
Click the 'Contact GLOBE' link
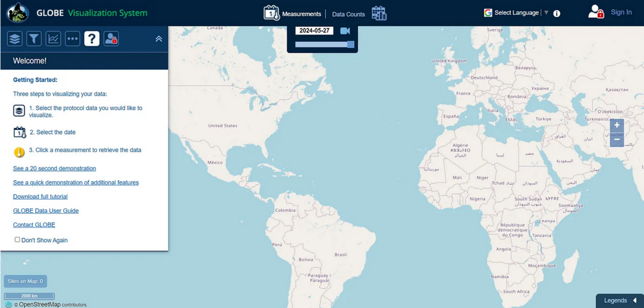point(34,225)
